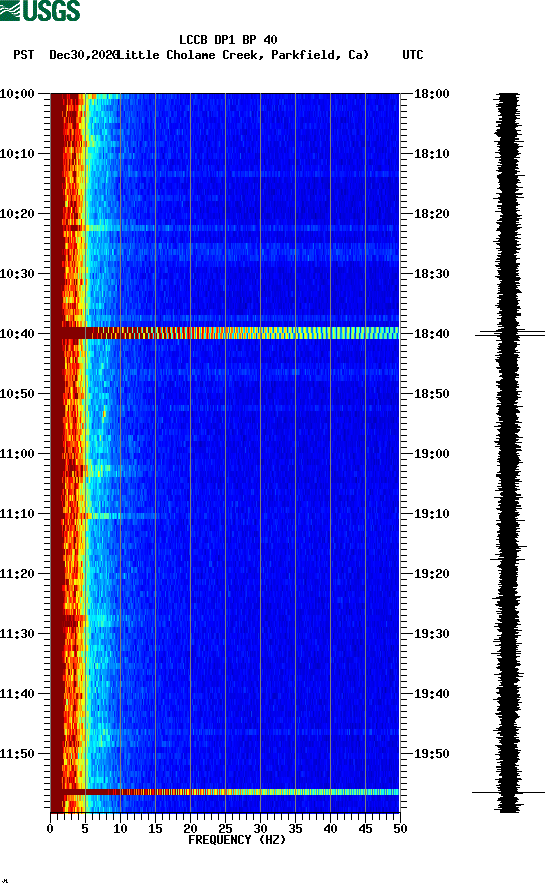Click the 40 Hz frequency tick label
Viewport: 552px width, 892px height.
330,829
